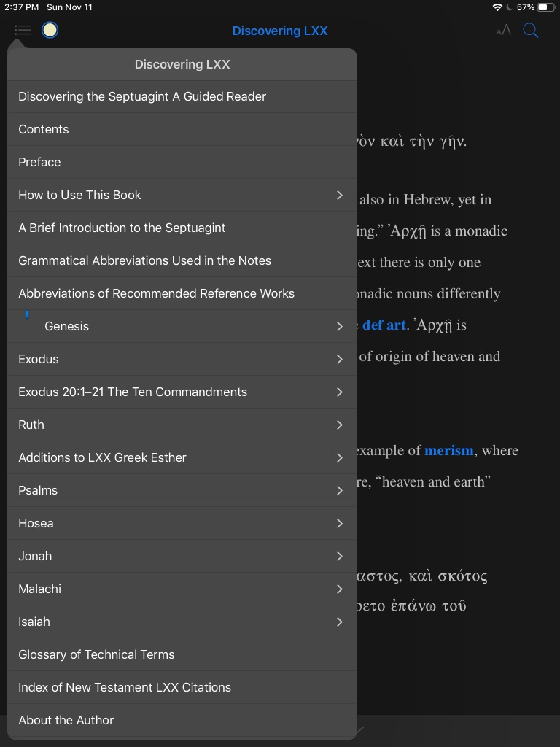The width and height of the screenshot is (560, 747).
Task: Open Index of New Testament LXX Citations
Action: [125, 687]
